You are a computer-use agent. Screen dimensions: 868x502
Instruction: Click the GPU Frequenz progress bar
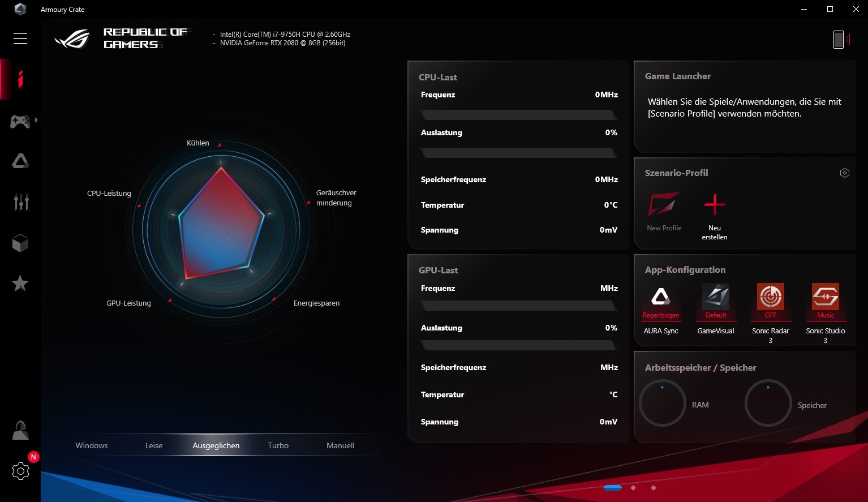518,306
